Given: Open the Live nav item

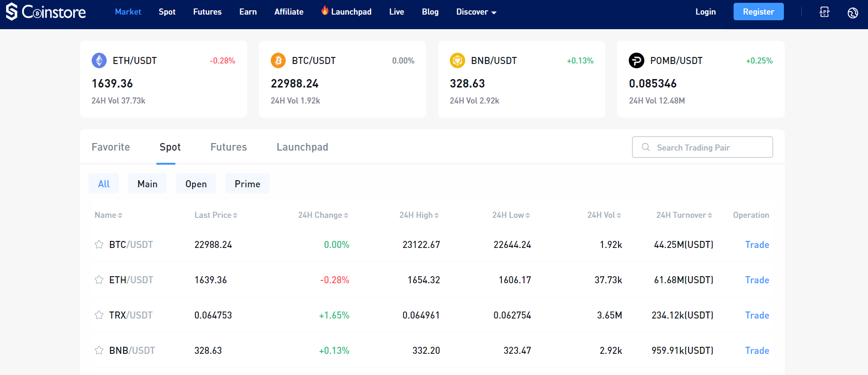Looking at the screenshot, I should tap(397, 12).
